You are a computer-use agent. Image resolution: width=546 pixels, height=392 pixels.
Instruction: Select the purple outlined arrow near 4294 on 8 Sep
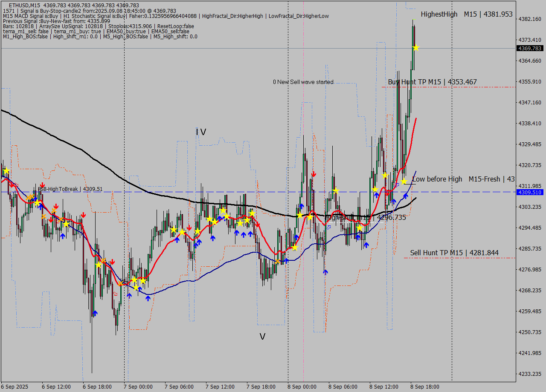click(328, 228)
